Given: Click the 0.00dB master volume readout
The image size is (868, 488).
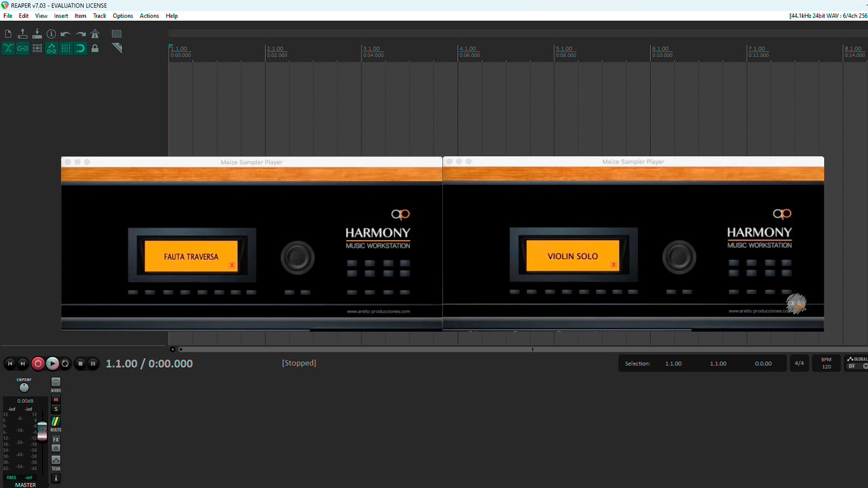Looking at the screenshot, I should click(25, 401).
